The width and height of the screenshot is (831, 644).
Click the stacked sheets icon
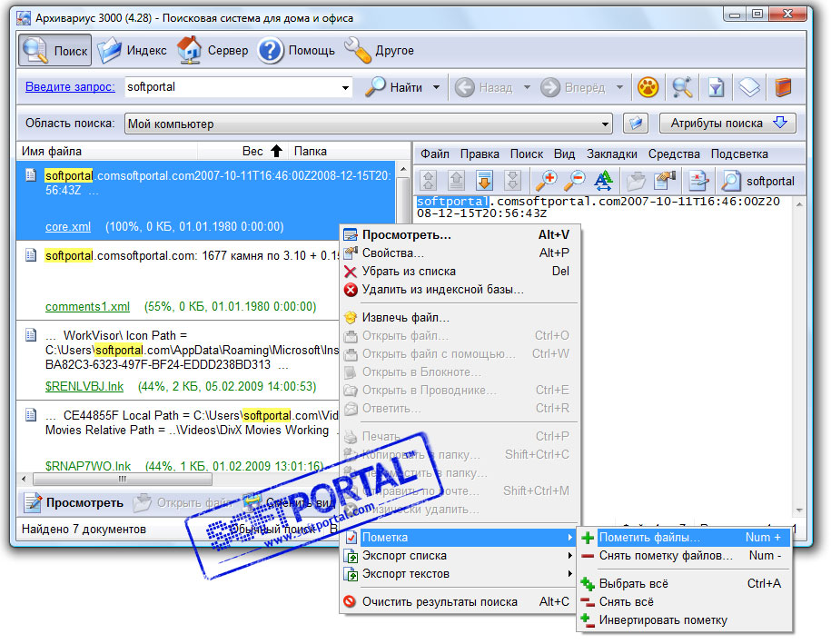749,87
